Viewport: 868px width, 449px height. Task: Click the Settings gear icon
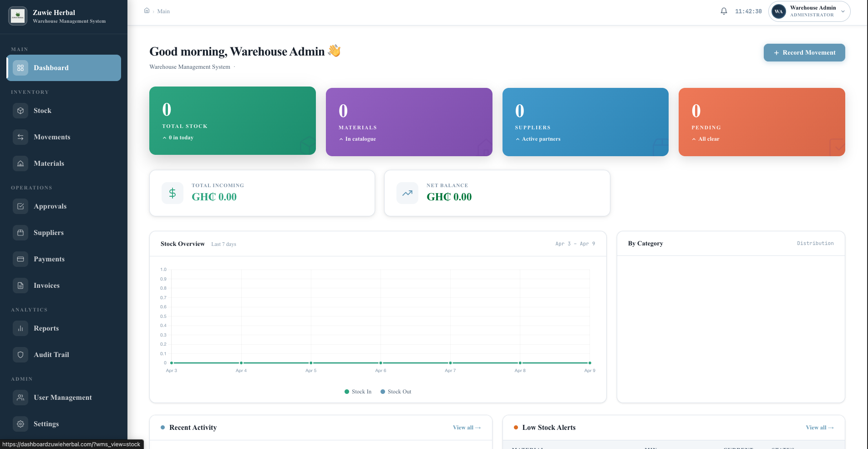tap(20, 424)
